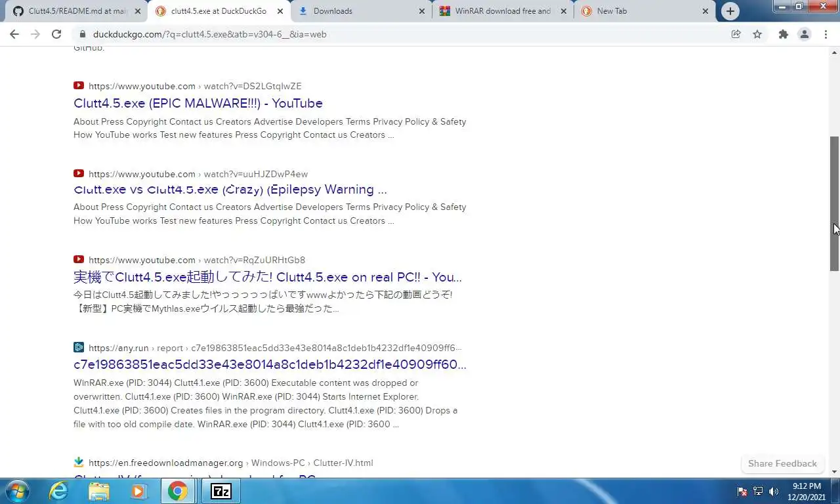Open Windows Explorer folder in taskbar
Screen dimensions: 840x504
tap(98, 491)
